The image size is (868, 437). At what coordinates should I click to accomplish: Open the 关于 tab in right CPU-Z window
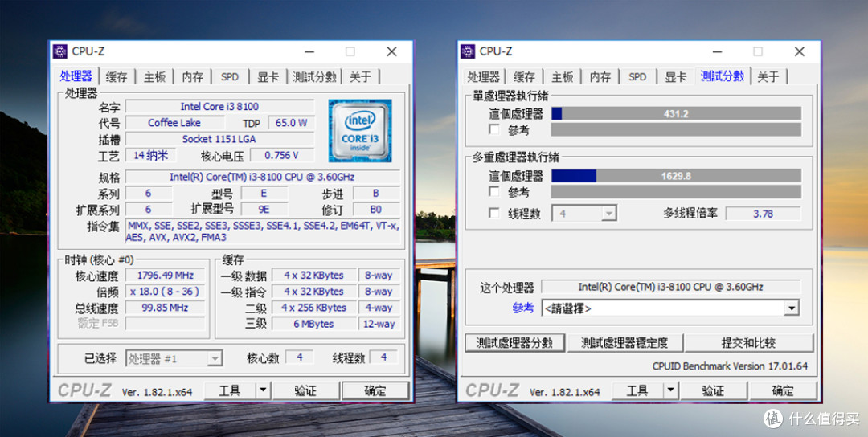coord(768,77)
